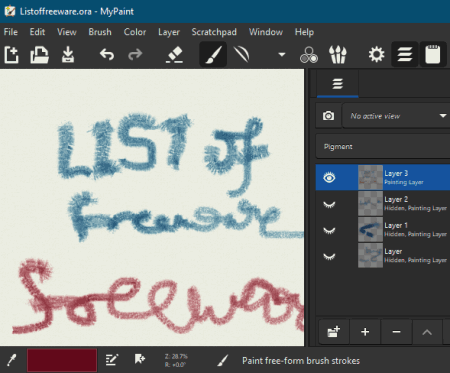Save the document with download icon

click(x=68, y=54)
